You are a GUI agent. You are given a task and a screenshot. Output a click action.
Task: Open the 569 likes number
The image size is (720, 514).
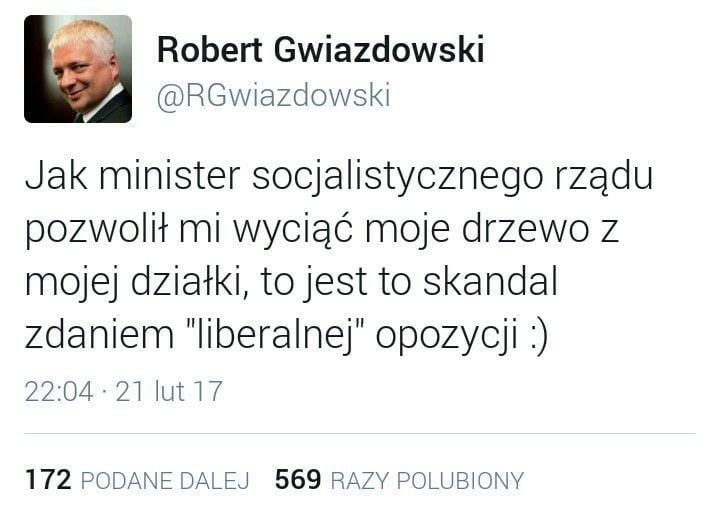point(298,480)
